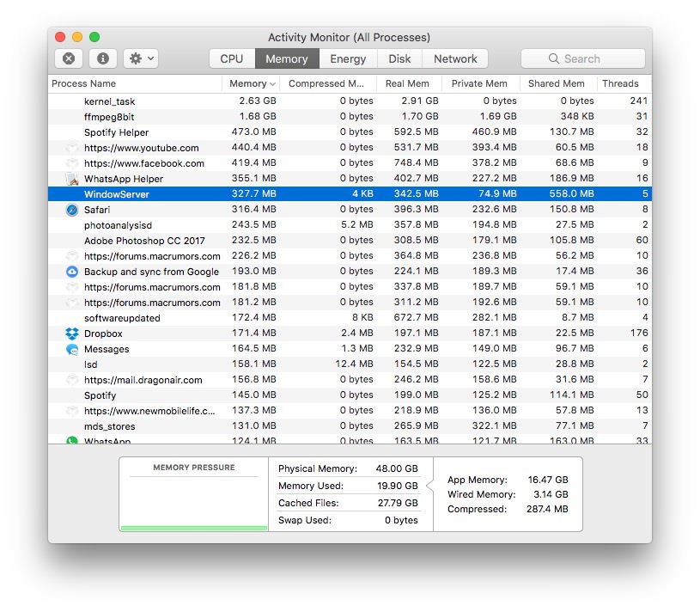Select the Spotify Helper row
Viewport: 700px width, 612px height.
(350, 132)
